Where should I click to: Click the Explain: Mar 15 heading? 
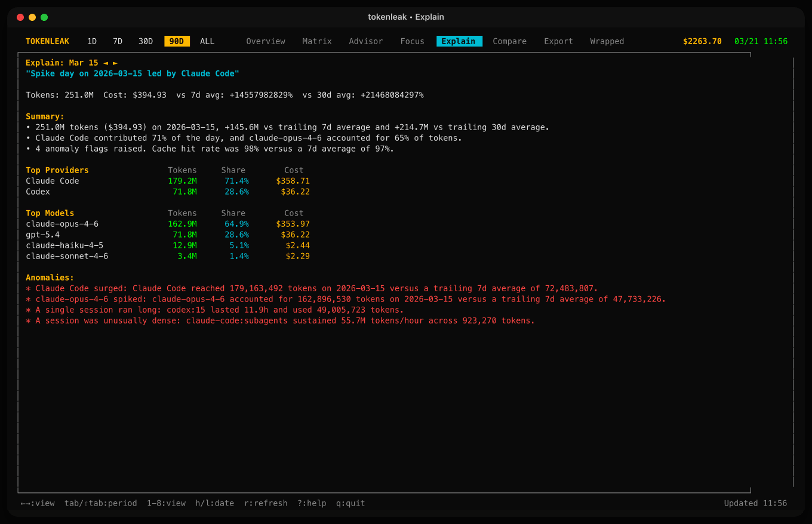62,63
